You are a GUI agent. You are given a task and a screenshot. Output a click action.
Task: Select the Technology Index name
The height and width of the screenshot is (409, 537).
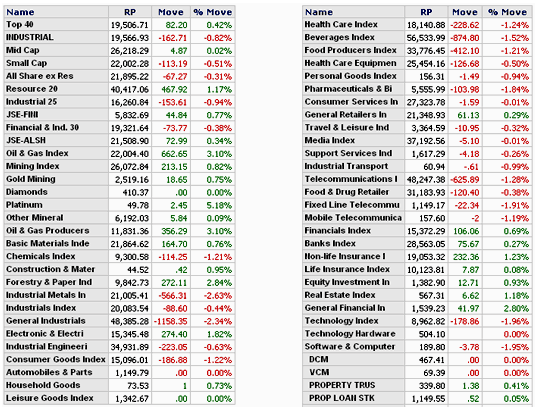click(x=341, y=321)
